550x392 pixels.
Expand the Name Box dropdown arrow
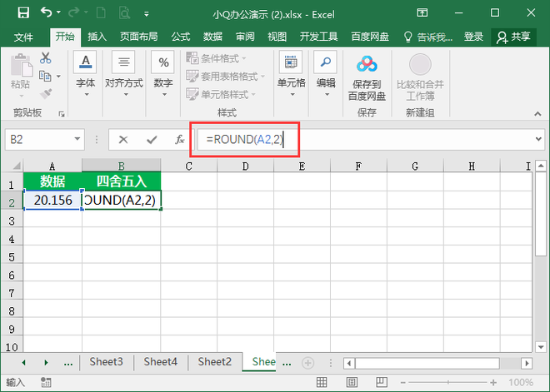[78, 141]
